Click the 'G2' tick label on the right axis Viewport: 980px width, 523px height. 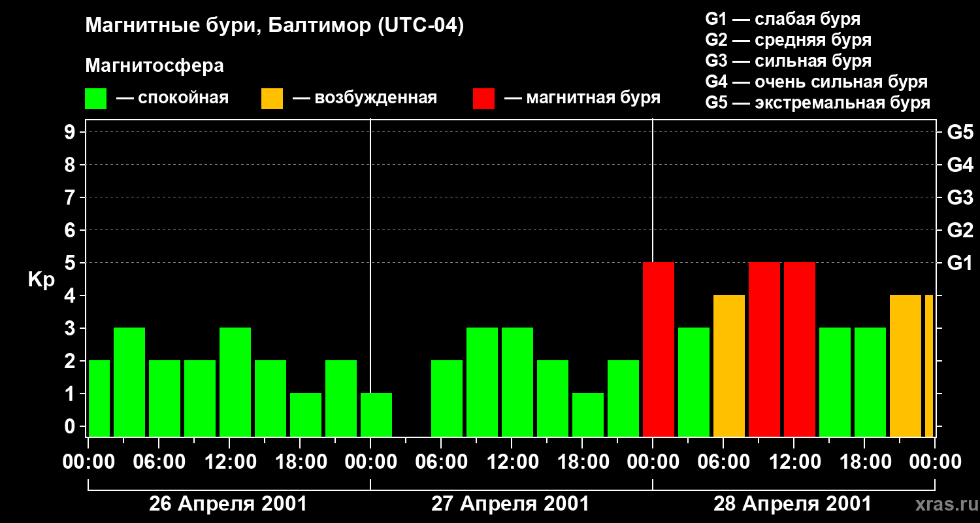point(960,231)
